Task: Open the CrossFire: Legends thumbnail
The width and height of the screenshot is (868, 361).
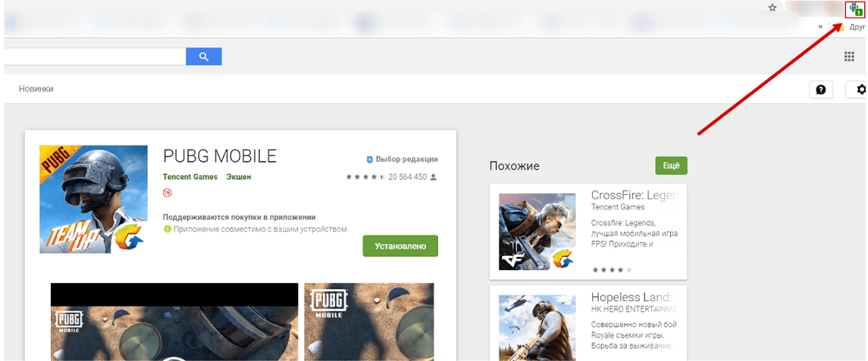Action: tap(537, 231)
